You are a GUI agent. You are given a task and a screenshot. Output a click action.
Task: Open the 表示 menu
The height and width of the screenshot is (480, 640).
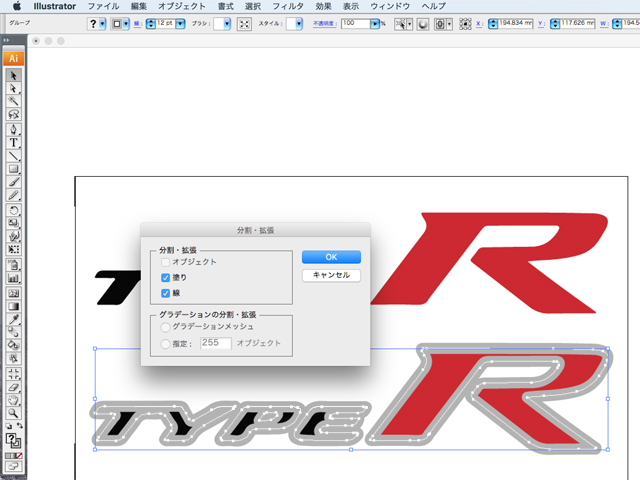click(351, 6)
